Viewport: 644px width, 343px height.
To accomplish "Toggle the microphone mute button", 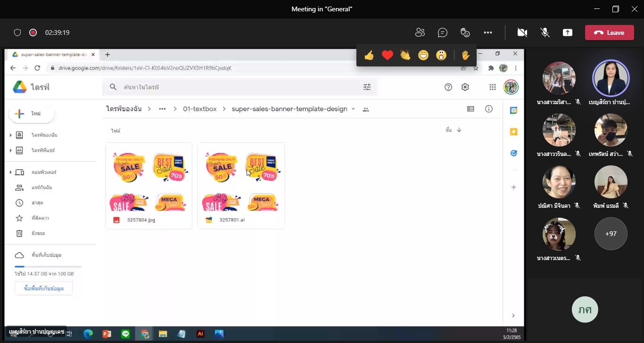I will pos(545,33).
